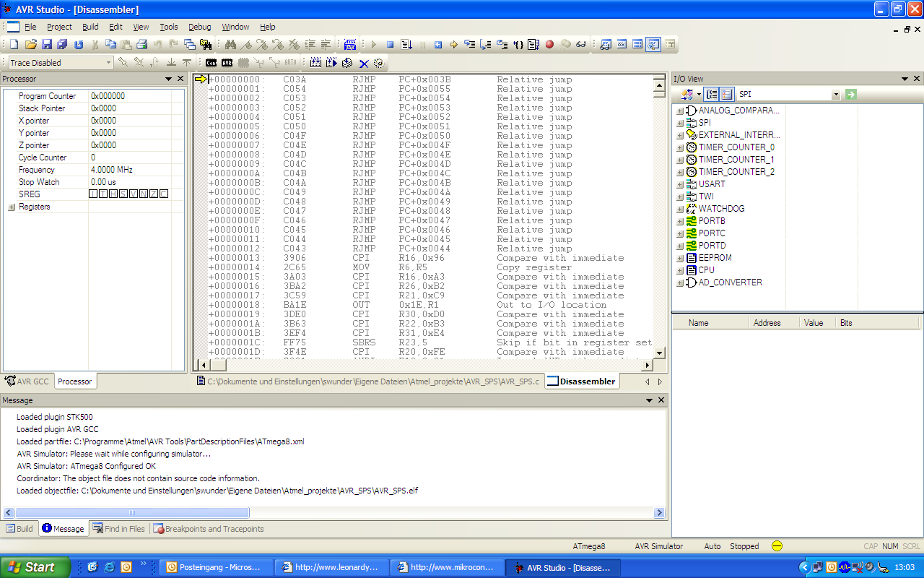Click the Windows Start button

[x=35, y=567]
